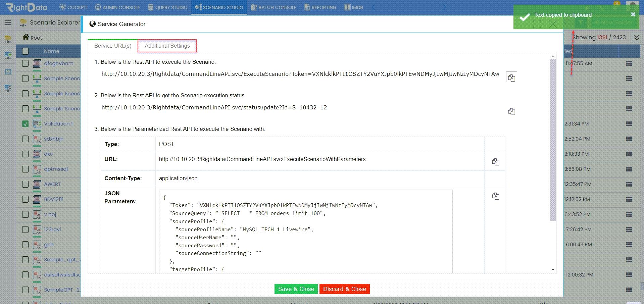The height and width of the screenshot is (304, 644).
Task: Click the dialog vertical scrollbar thumb
Action: click(553, 140)
